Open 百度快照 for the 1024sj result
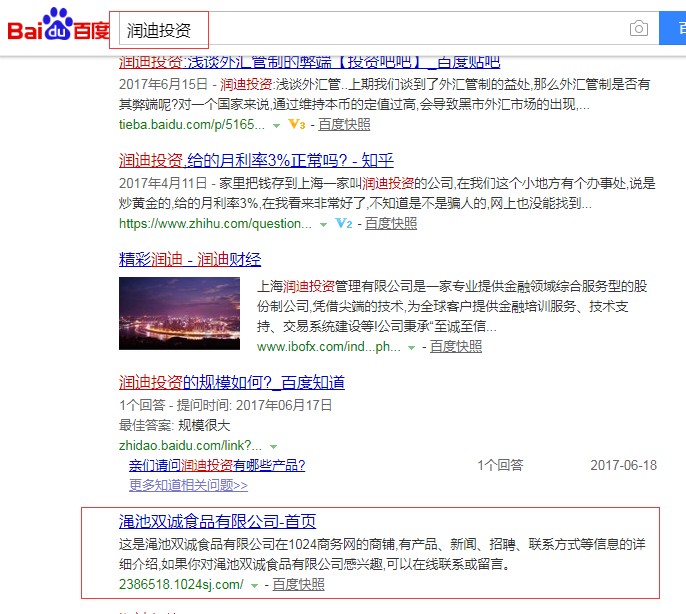This screenshot has height=614, width=686. click(x=298, y=585)
